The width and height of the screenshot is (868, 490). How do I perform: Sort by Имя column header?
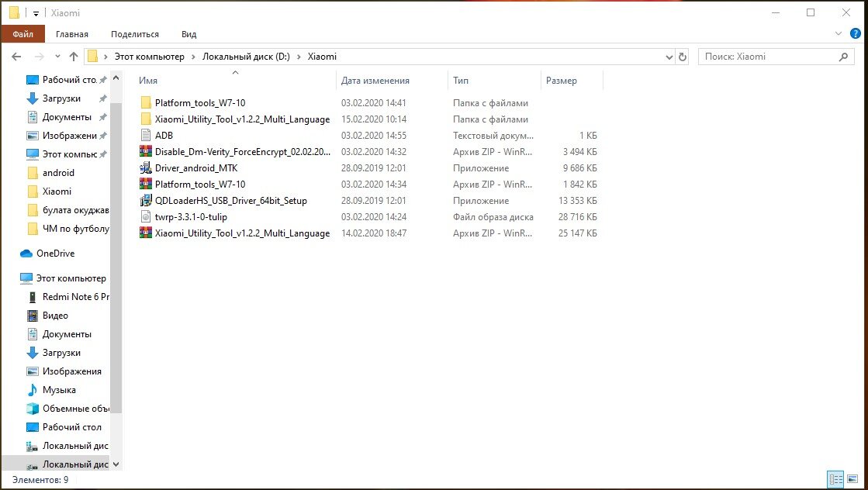[x=236, y=80]
